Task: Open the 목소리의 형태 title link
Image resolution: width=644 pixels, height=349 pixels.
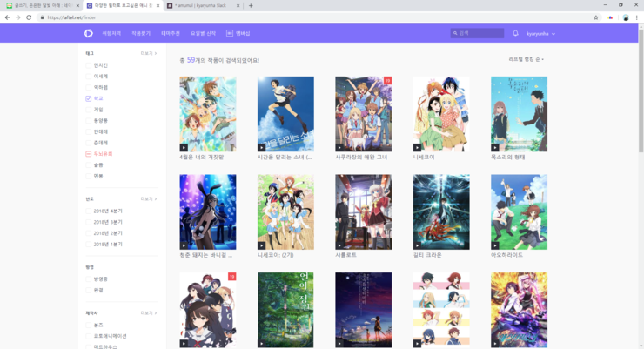Action: [508, 158]
